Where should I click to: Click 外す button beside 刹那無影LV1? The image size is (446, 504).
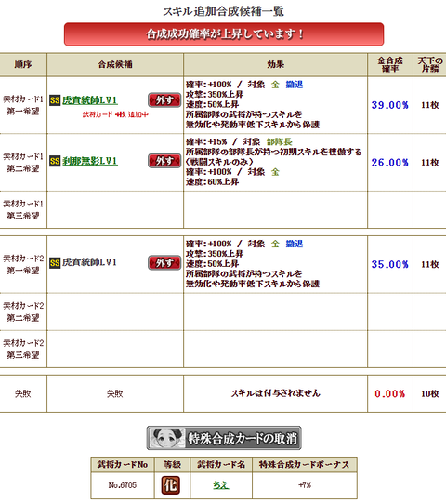[164, 161]
